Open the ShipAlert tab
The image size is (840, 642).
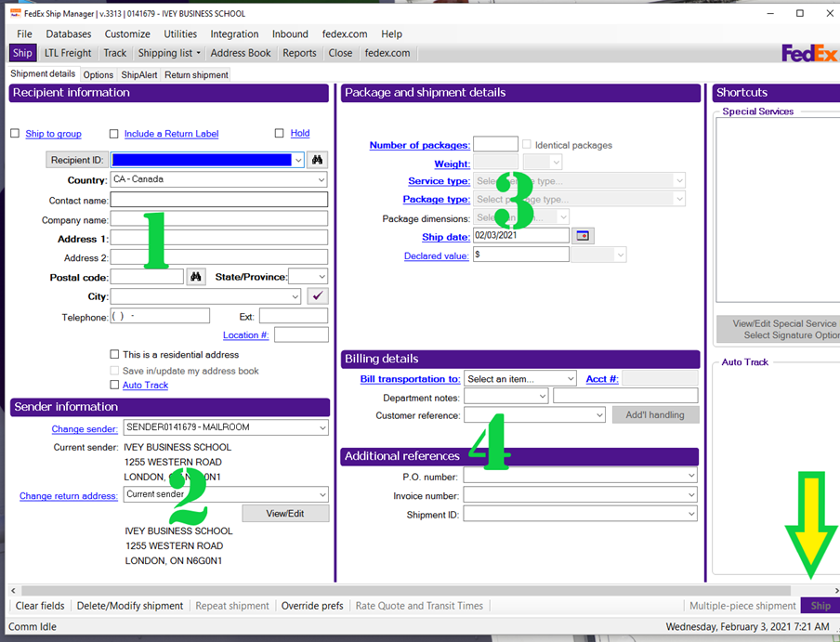pos(139,75)
